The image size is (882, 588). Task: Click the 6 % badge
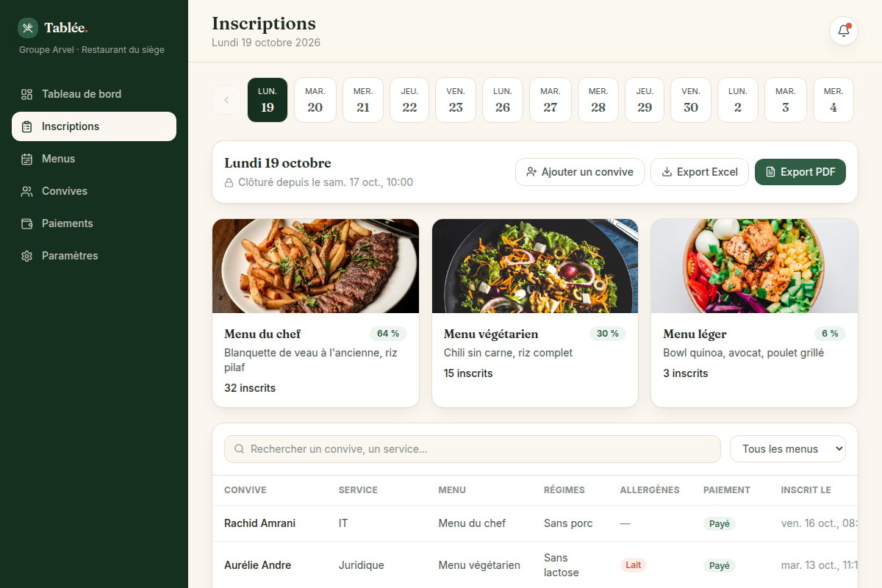830,334
